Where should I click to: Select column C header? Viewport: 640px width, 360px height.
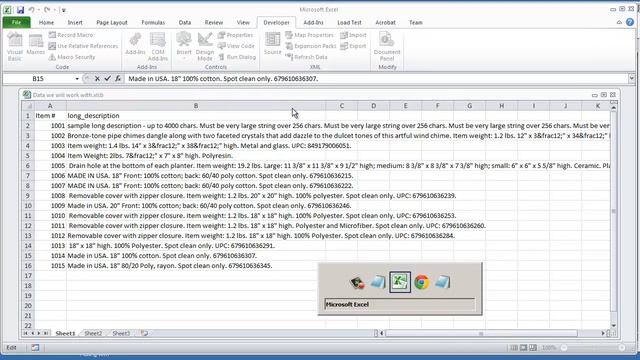click(342, 106)
